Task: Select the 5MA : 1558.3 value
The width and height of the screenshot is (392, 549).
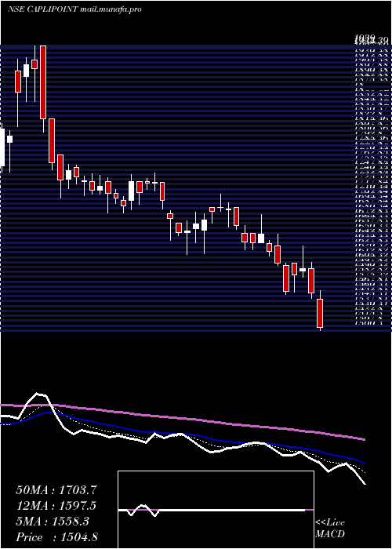Action: 53,522
